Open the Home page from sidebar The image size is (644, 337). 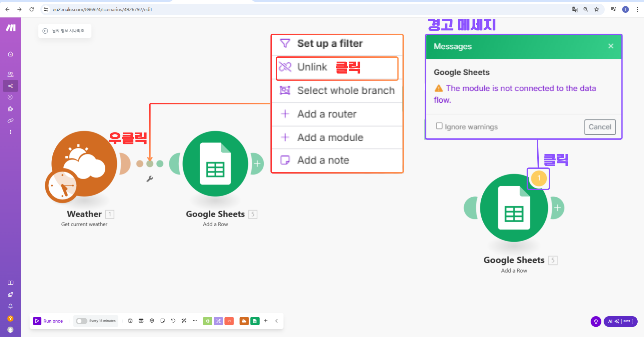click(x=10, y=54)
